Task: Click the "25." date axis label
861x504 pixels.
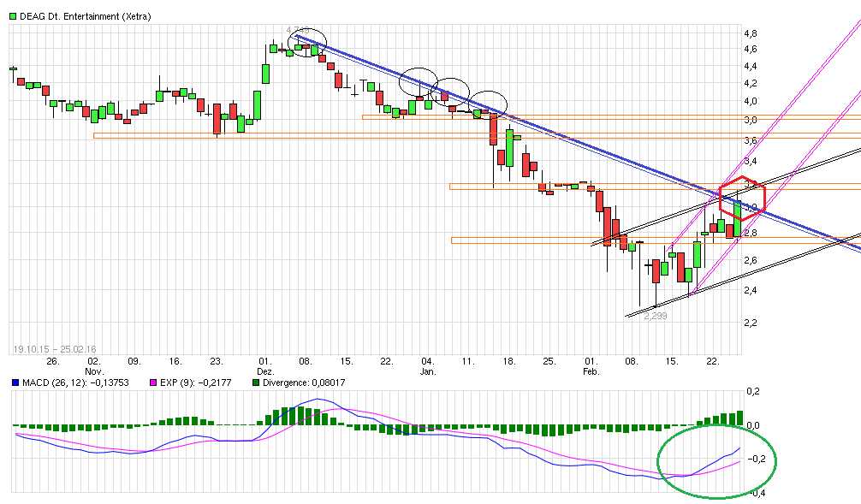Action: point(549,361)
